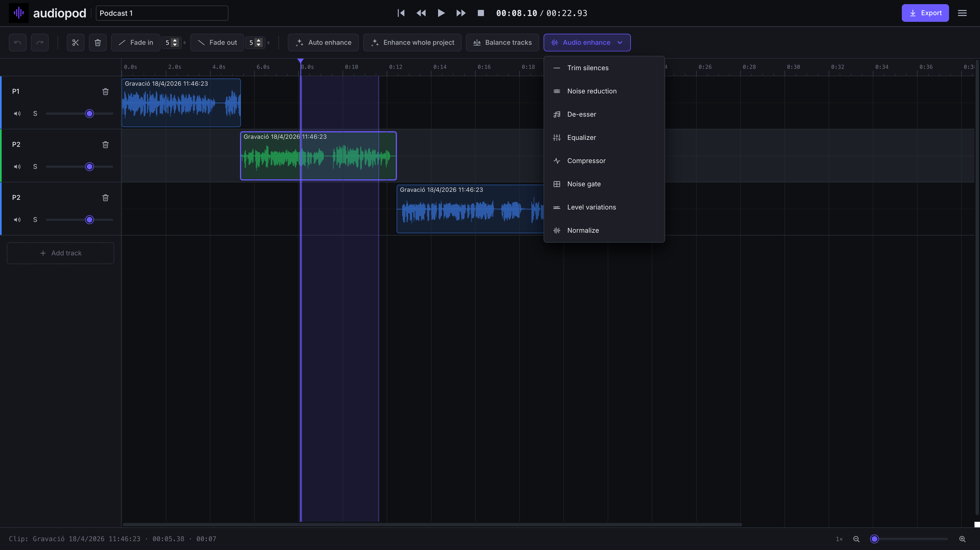Apply Normalize from menu
The height and width of the screenshot is (550, 980).
(x=604, y=230)
